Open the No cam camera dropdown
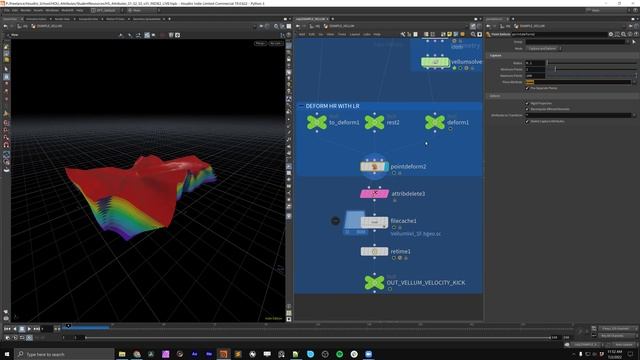Image resolution: width=640 pixels, height=360 pixels. (x=276, y=43)
